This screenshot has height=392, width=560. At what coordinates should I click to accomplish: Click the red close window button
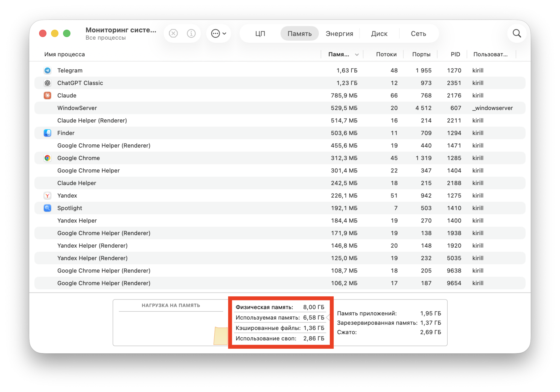click(43, 33)
